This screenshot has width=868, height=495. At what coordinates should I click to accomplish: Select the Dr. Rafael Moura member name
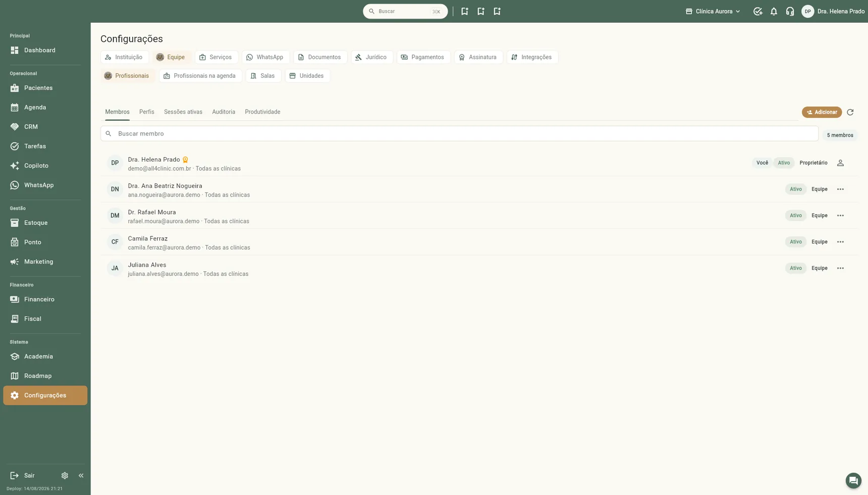pos(152,212)
